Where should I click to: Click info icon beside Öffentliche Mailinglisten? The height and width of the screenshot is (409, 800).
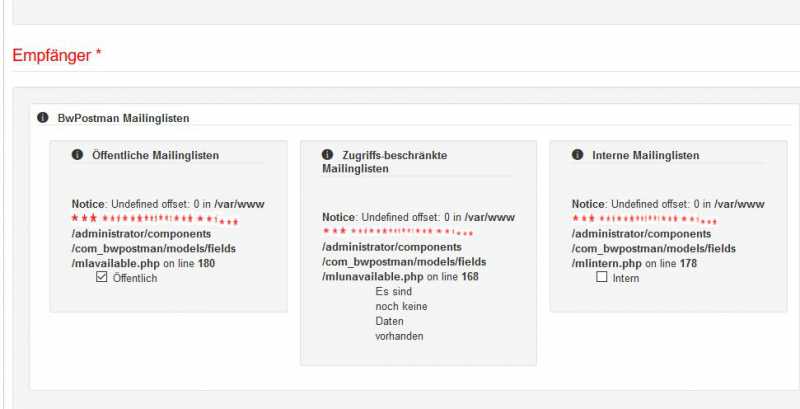click(x=77, y=155)
